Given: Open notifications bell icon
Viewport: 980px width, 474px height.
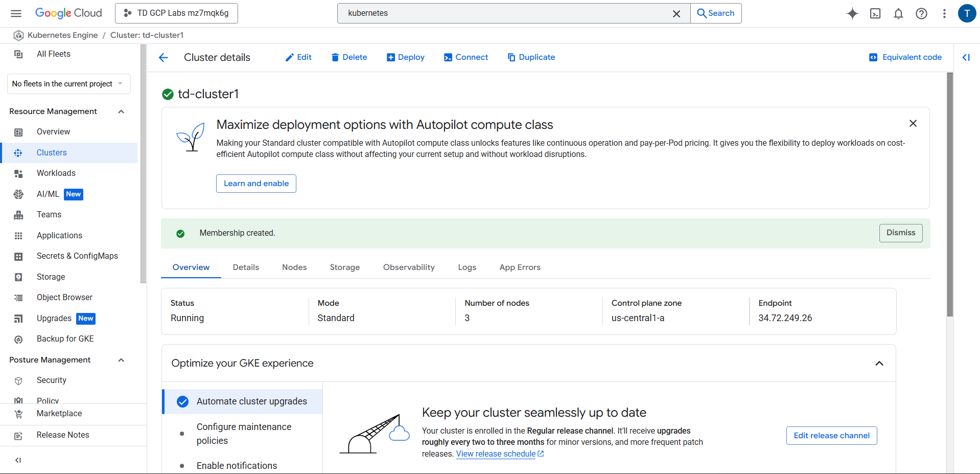Looking at the screenshot, I should pyautogui.click(x=898, y=13).
